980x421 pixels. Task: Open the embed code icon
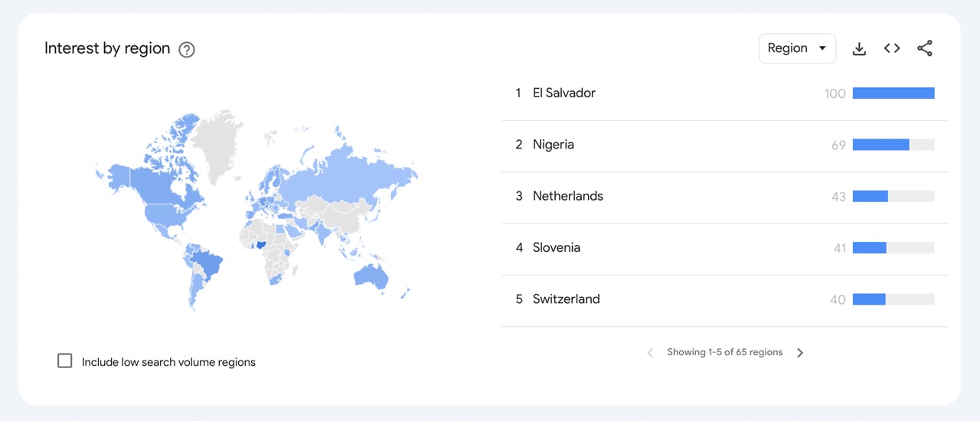pos(892,48)
